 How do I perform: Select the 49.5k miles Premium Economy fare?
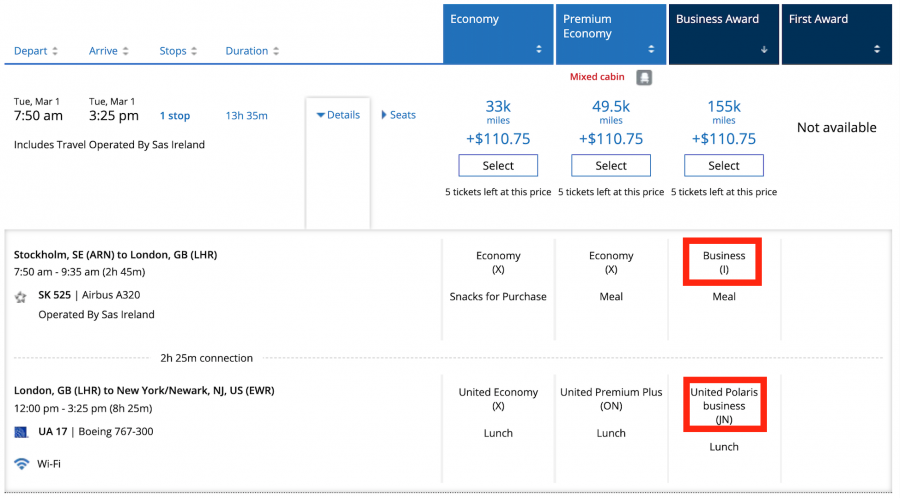(x=611, y=166)
